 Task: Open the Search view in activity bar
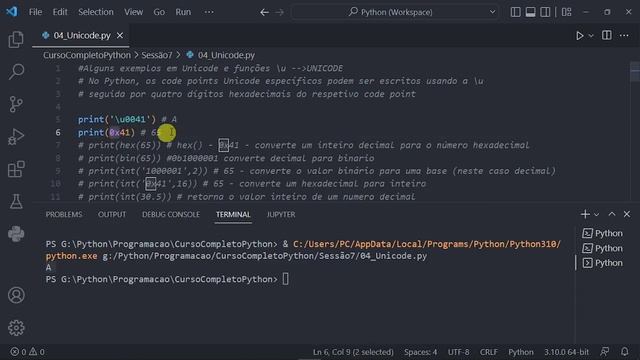coord(16,72)
